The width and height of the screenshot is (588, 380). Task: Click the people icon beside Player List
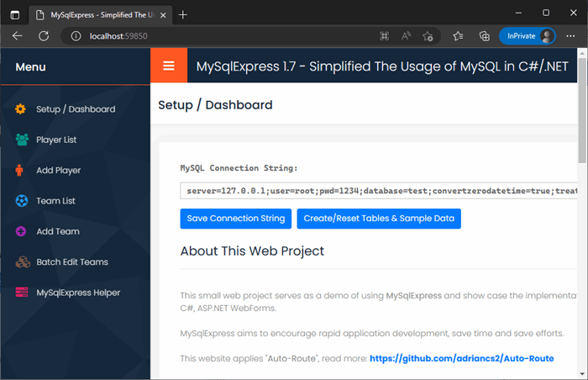pos(22,140)
